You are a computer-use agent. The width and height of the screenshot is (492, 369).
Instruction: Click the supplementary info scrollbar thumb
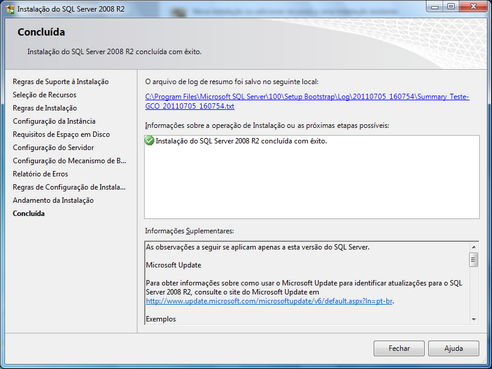click(x=474, y=260)
